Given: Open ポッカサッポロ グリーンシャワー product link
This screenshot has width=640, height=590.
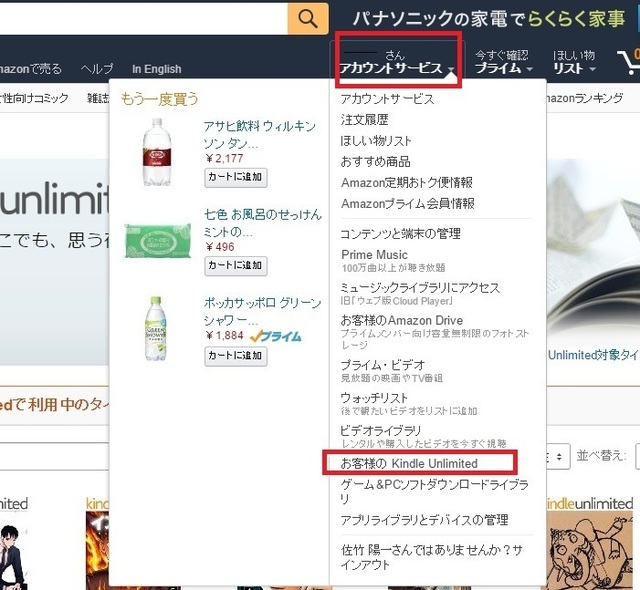Looking at the screenshot, I should pos(262,312).
